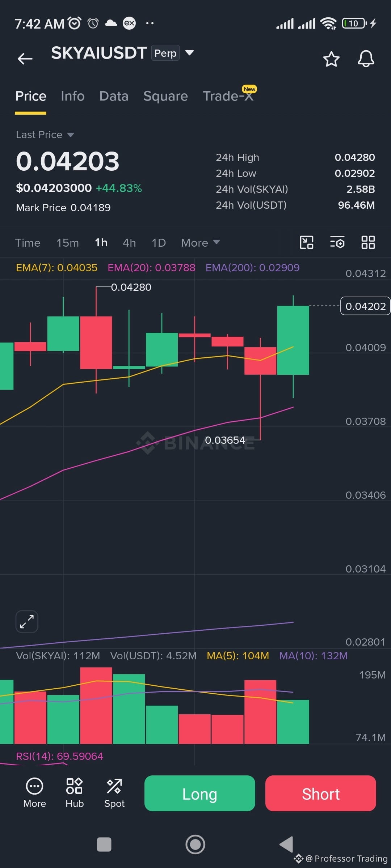391x868 pixels.
Task: Open the SKYAIUSDT pair selector dropdown arrow
Action: [189, 53]
